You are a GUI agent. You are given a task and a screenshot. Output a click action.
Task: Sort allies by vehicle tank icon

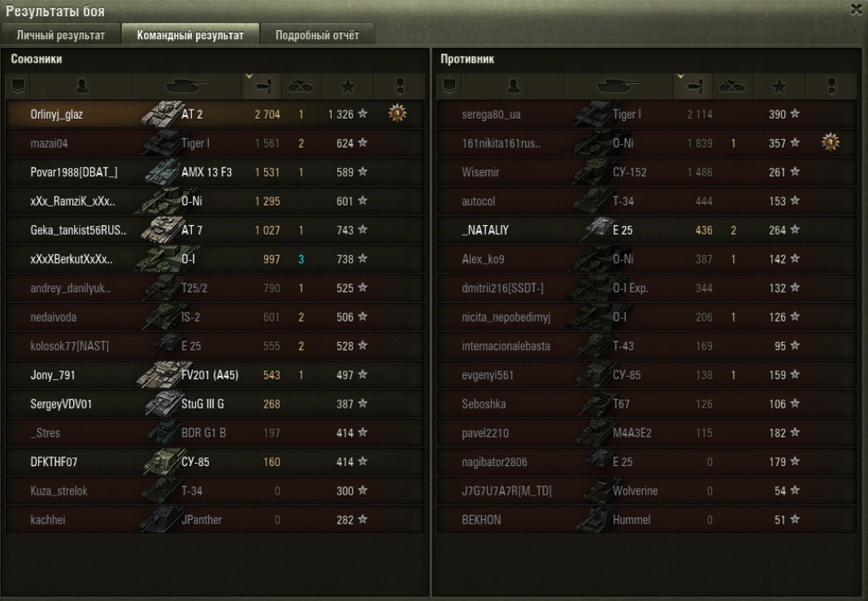188,86
